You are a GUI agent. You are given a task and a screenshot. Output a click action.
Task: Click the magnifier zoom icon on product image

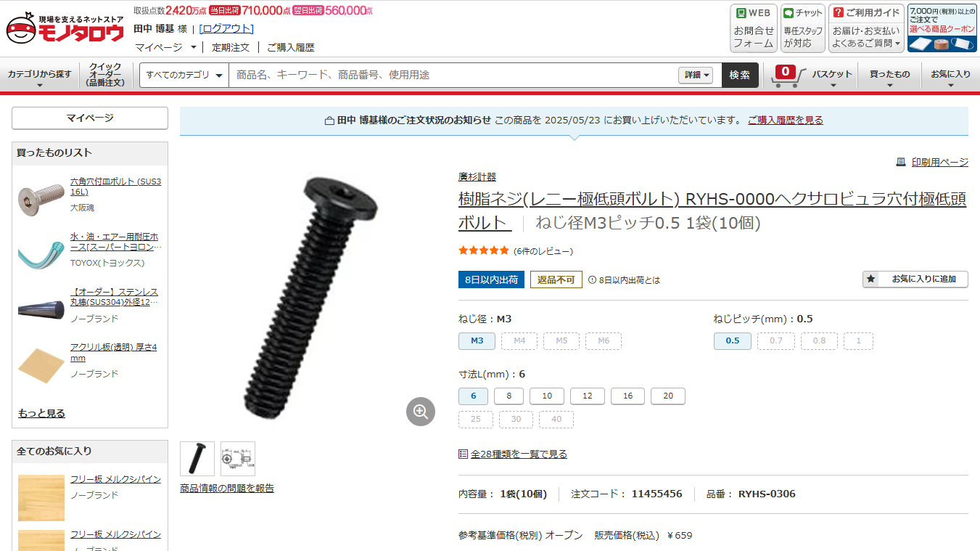420,412
